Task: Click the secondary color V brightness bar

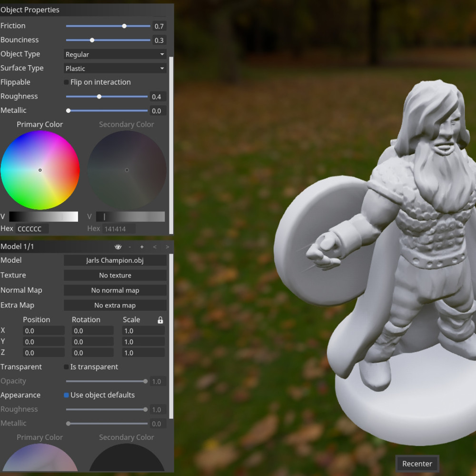Action: (x=130, y=217)
